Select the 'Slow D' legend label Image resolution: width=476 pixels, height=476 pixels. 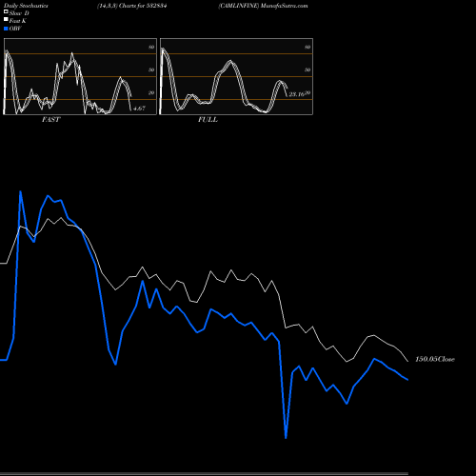(19, 13)
